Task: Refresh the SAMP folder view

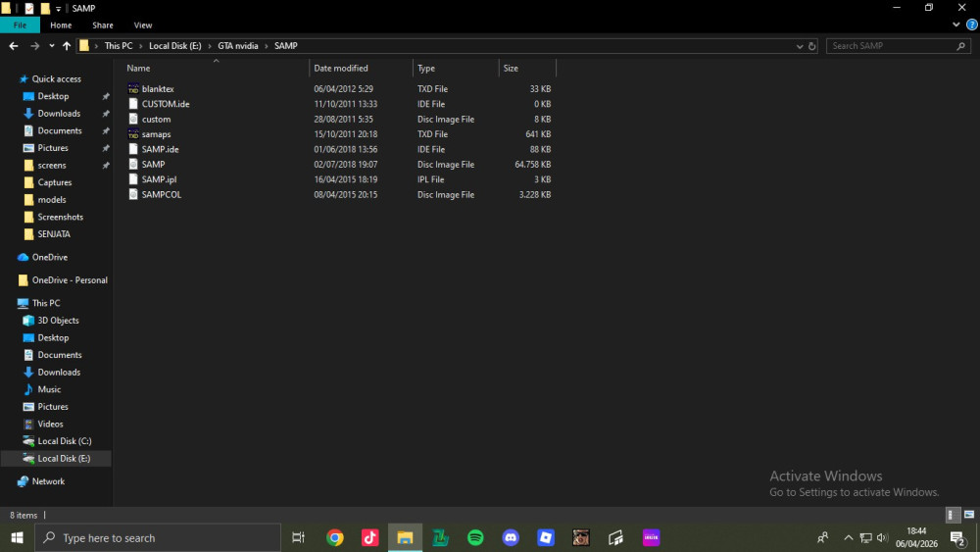Action: [x=811, y=46]
